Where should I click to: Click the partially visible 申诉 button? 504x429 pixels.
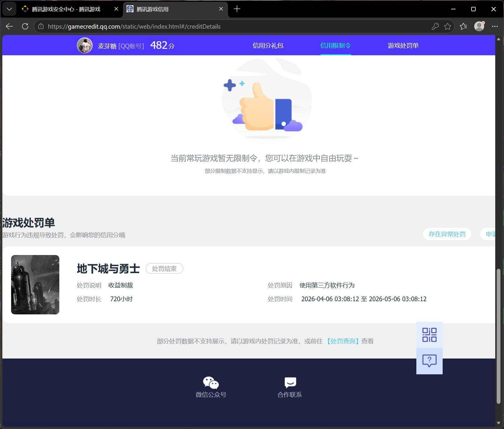tap(488, 234)
